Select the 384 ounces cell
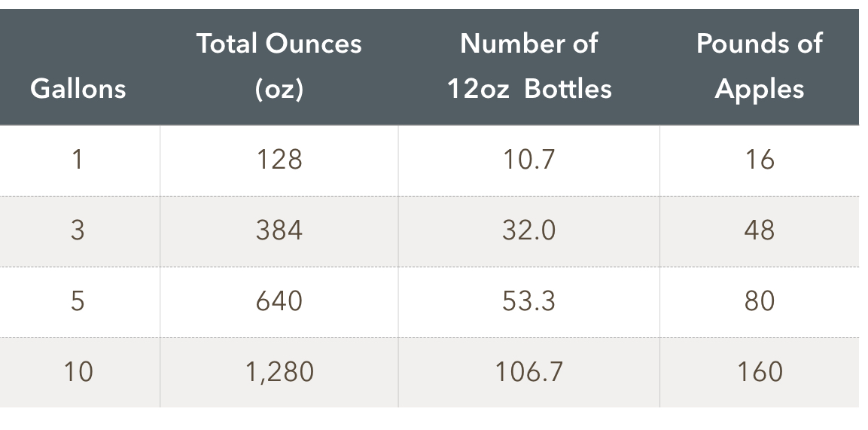Viewport: 868px width, 430px height. pyautogui.click(x=279, y=230)
